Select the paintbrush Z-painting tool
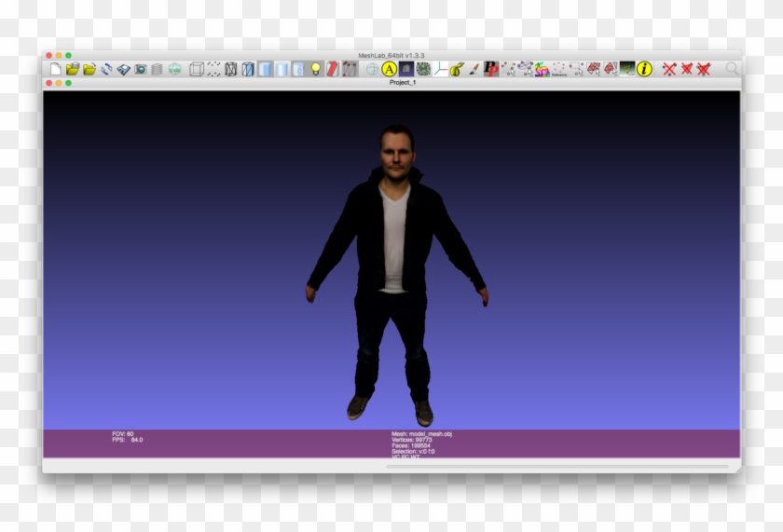783x532 pixels. point(474,69)
